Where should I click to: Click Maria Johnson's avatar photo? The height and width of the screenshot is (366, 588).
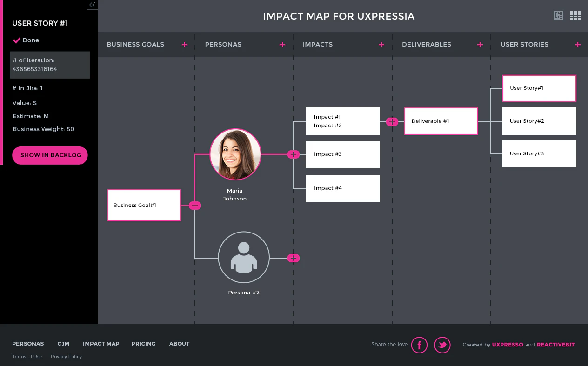point(235,154)
